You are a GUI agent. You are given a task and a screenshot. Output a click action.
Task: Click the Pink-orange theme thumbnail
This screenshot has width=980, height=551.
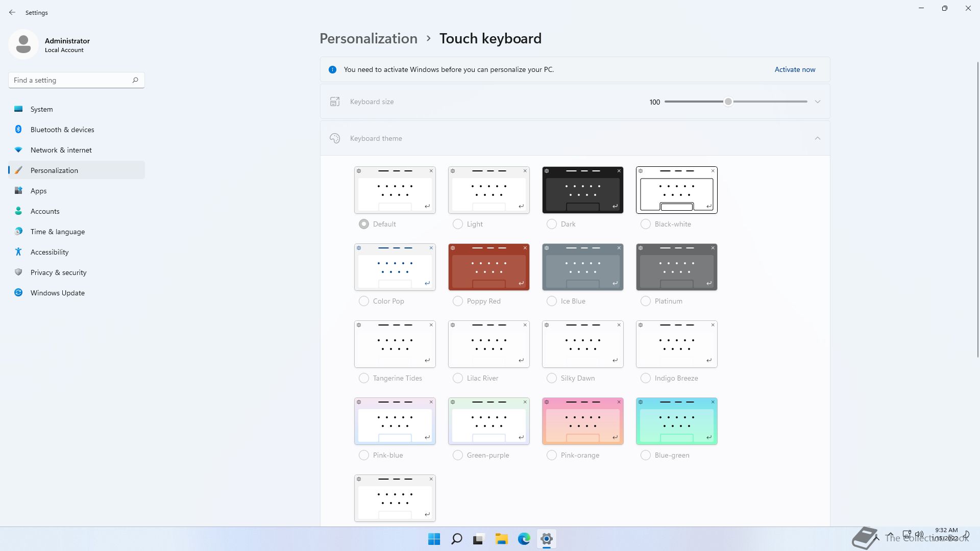(583, 421)
